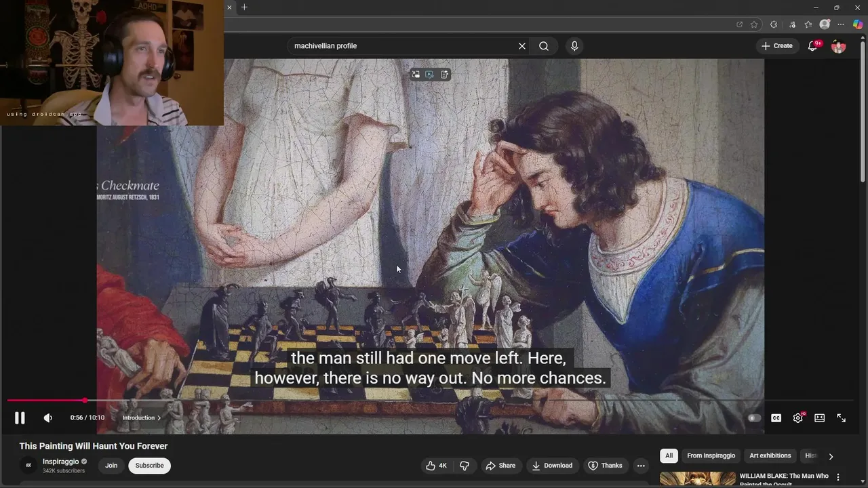Subscribe to the Inspiraggio channel
The image size is (868, 488).
(x=149, y=466)
